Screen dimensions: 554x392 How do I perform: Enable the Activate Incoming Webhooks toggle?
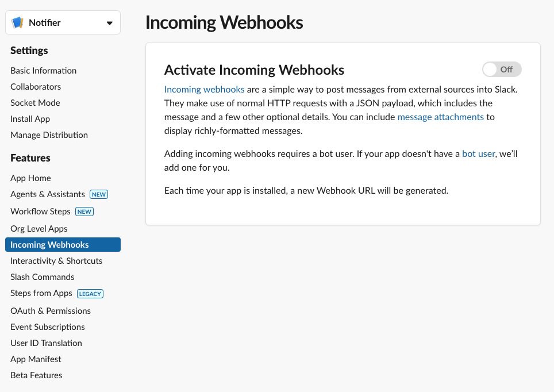tap(502, 70)
